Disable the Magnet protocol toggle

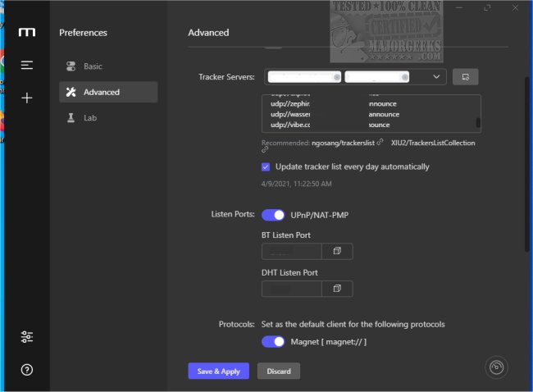tap(273, 341)
